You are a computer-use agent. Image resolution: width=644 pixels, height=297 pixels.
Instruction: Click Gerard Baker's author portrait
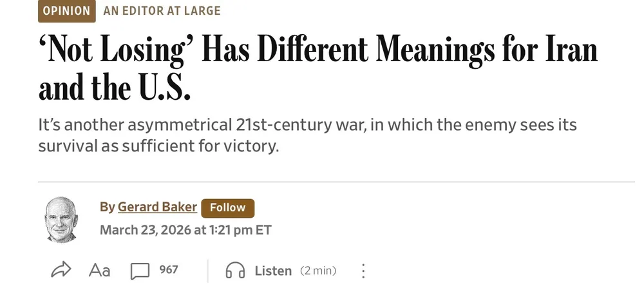click(x=61, y=219)
